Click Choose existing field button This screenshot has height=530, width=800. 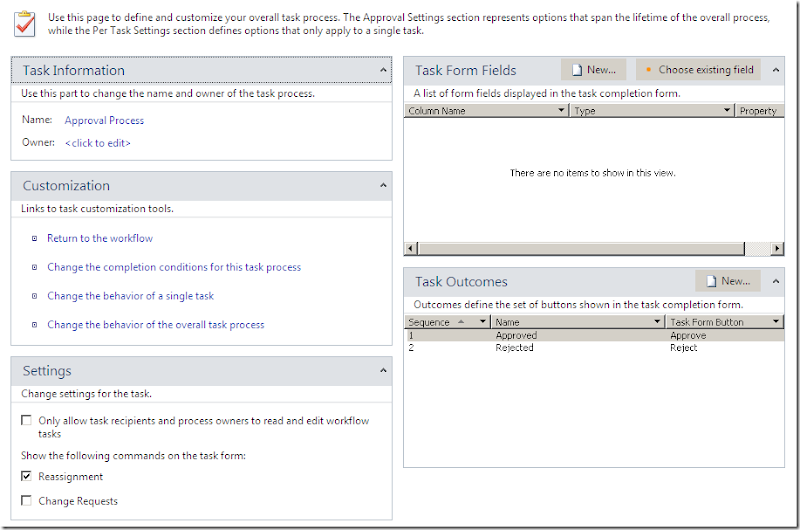pos(698,70)
